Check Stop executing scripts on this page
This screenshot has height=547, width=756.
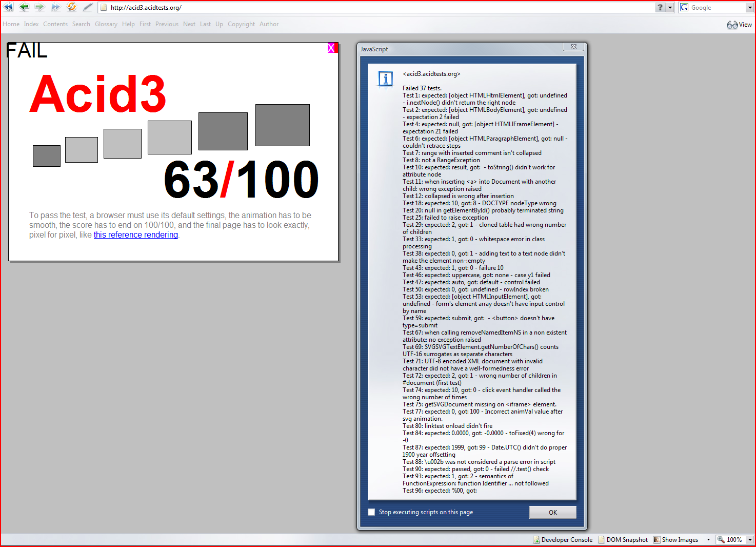(x=371, y=512)
